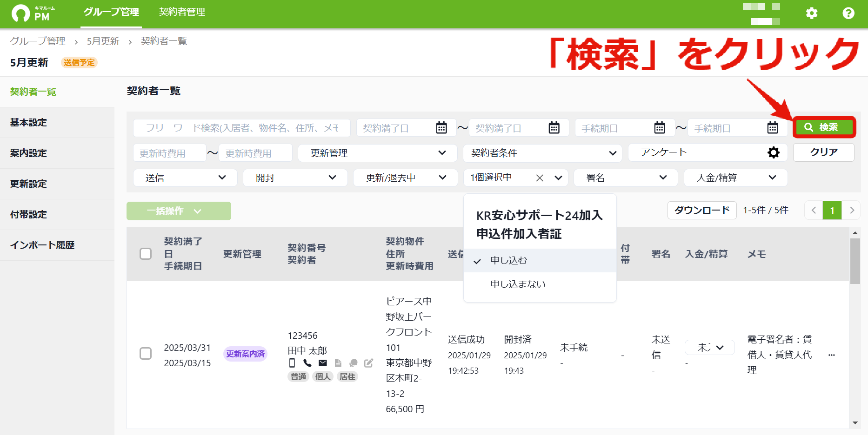Expand the 更新管理 dropdown filter
Viewport: 868px width, 435px height.
(x=377, y=153)
